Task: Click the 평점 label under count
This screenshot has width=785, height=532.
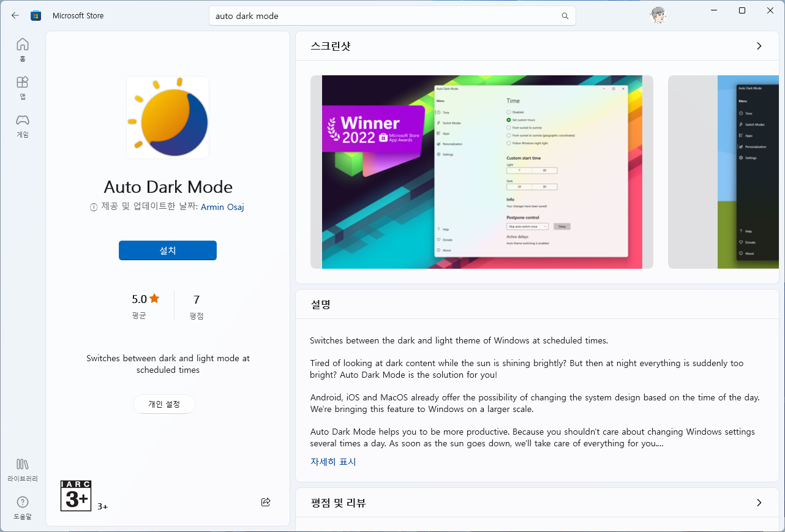Action: click(x=197, y=316)
